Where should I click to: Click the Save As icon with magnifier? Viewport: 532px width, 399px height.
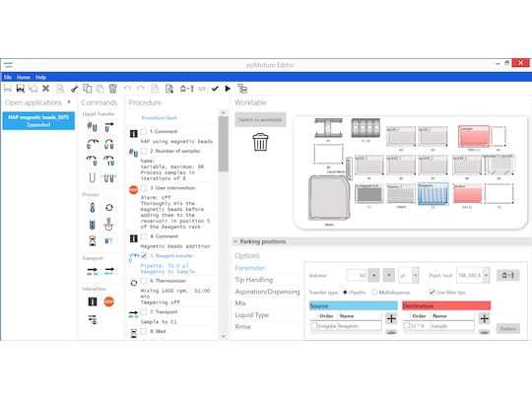(21, 89)
